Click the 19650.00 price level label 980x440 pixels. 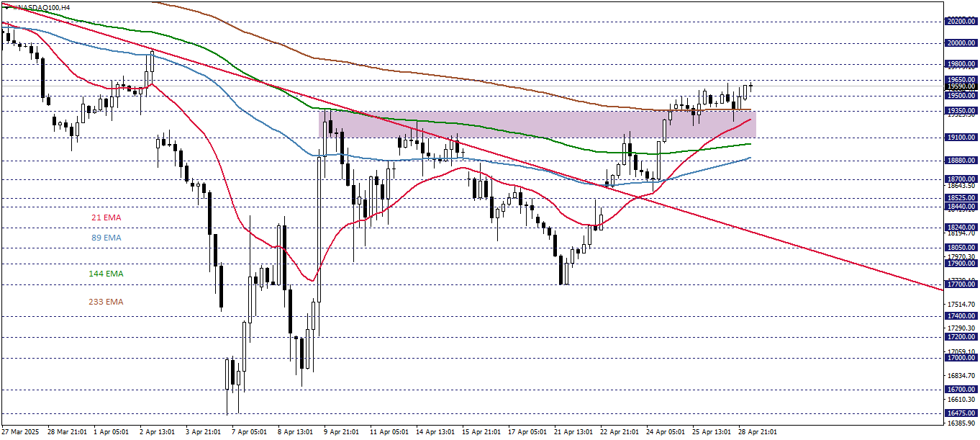point(962,79)
